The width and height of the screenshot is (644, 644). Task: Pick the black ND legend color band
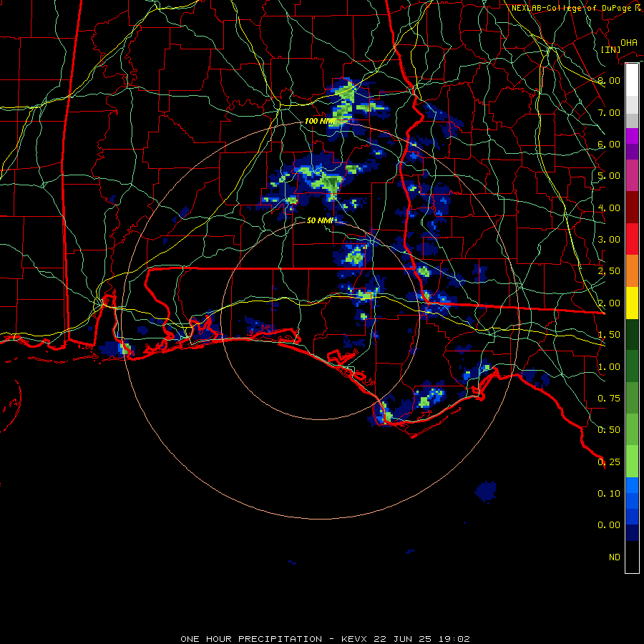632,557
